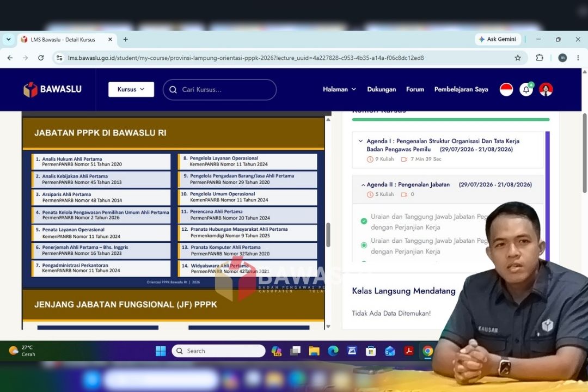The height and width of the screenshot is (392, 588).
Task: Open the notification bell
Action: click(x=526, y=90)
